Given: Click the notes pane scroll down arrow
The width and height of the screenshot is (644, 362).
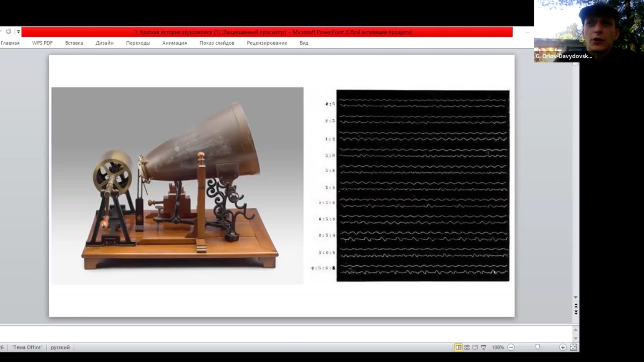Looking at the screenshot, I should click(x=576, y=338).
